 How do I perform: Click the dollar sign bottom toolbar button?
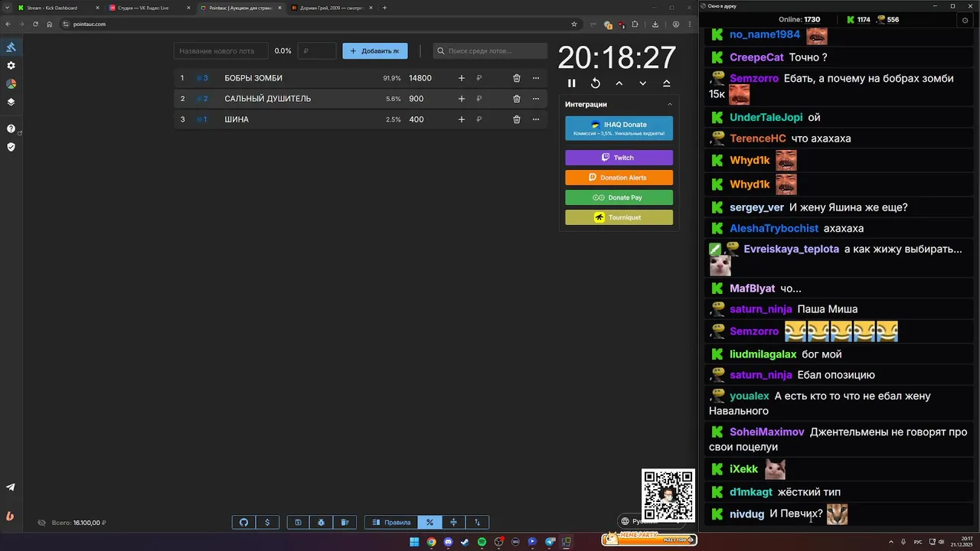click(267, 523)
